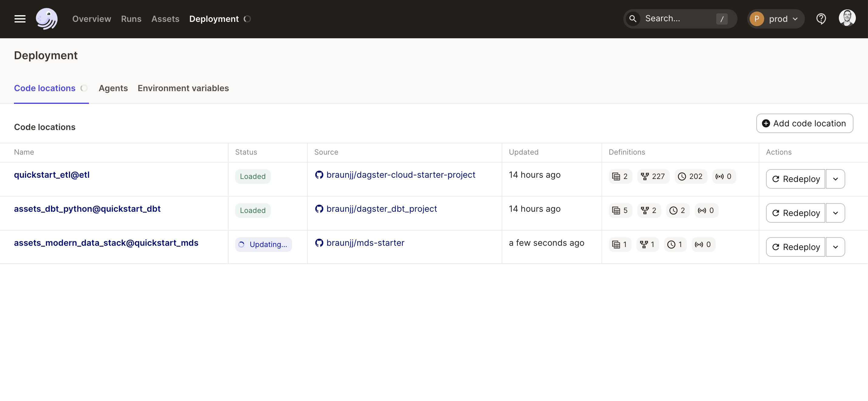Click the Dagster octopus logo
Viewport: 868px width, 401px height.
tap(46, 19)
